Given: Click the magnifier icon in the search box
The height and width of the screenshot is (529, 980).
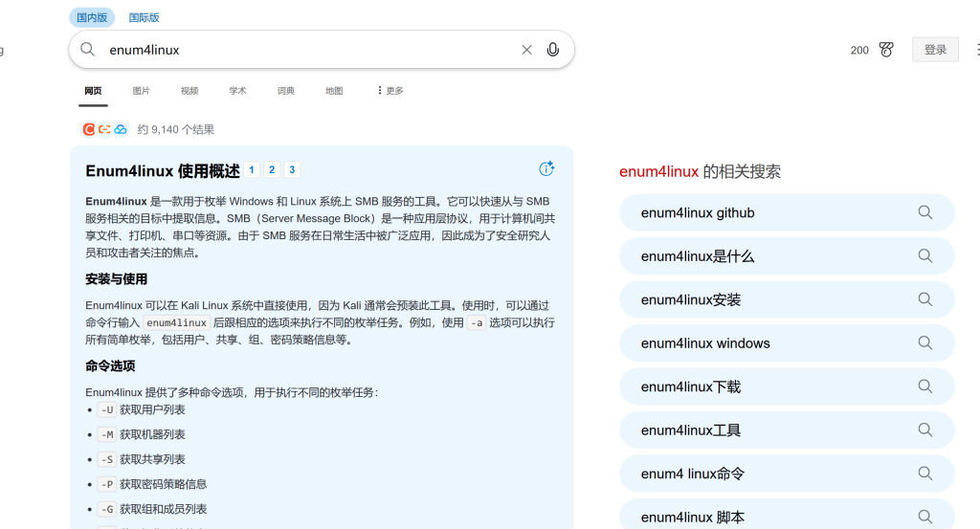Looking at the screenshot, I should click(x=87, y=50).
